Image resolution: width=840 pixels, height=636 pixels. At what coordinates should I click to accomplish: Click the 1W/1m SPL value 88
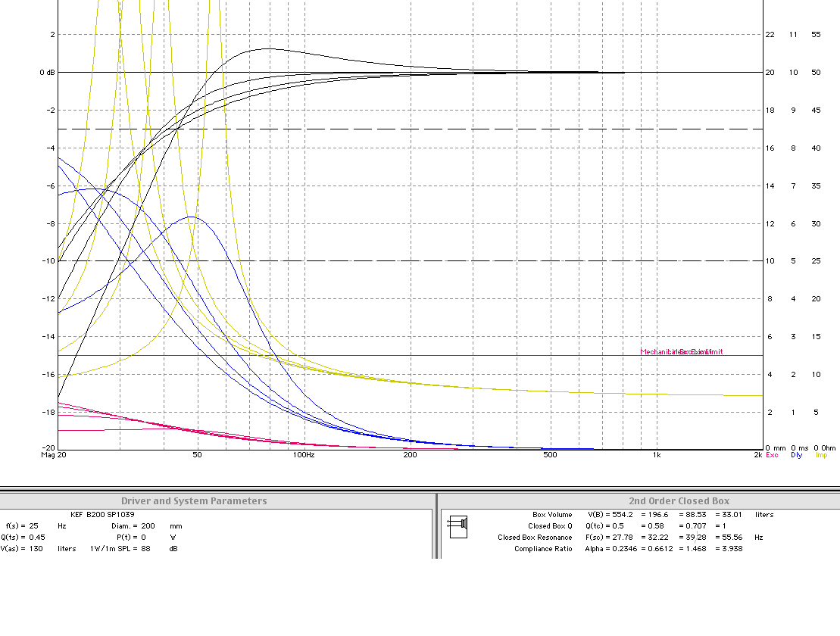tap(145, 548)
